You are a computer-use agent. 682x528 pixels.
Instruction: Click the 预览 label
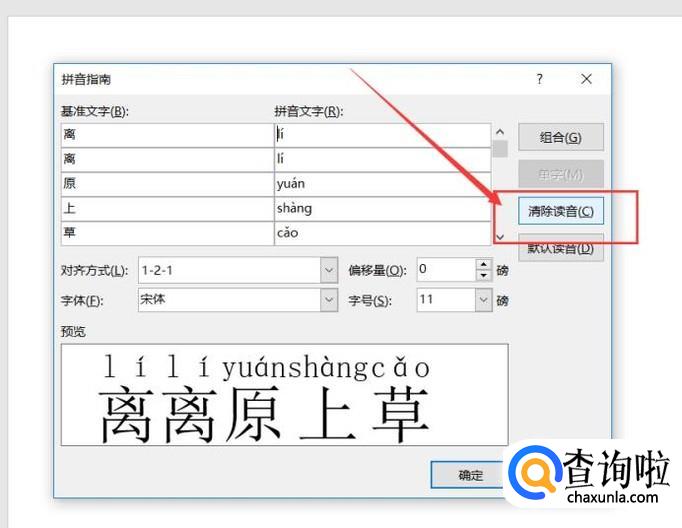point(73,332)
